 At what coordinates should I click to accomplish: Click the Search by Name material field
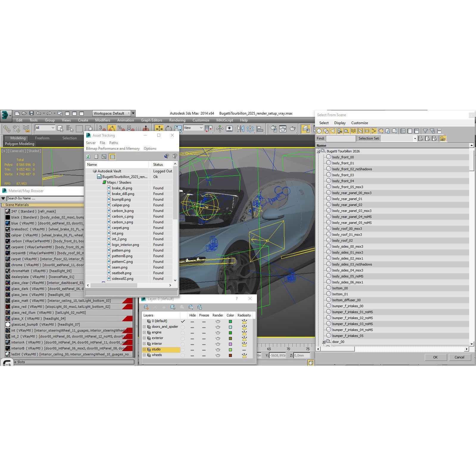pyautogui.click(x=45, y=198)
